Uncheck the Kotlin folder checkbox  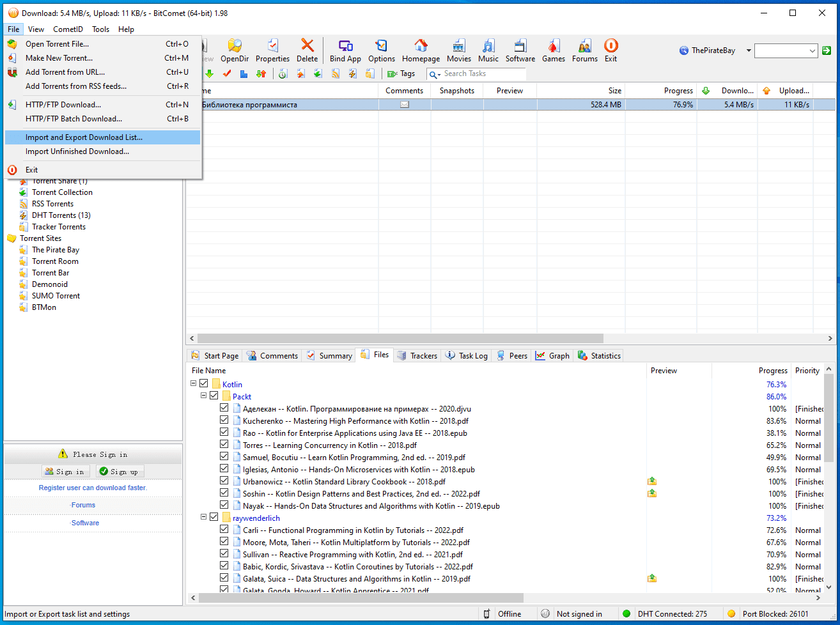pos(204,383)
